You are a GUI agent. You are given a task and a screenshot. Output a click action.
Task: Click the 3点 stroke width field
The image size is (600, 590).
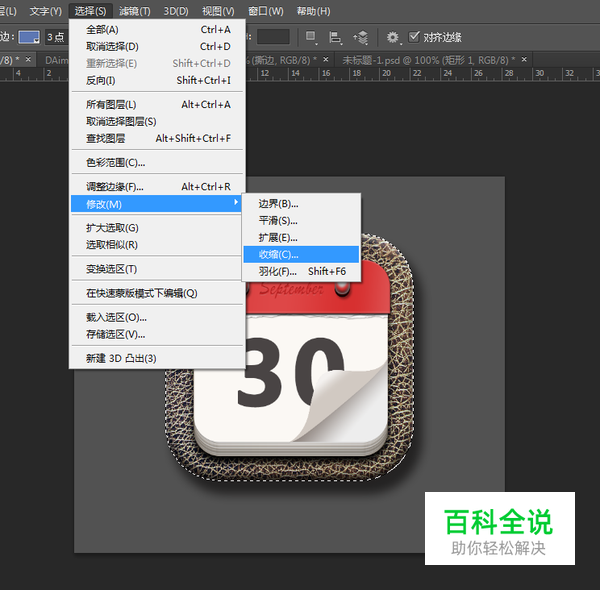point(56,37)
